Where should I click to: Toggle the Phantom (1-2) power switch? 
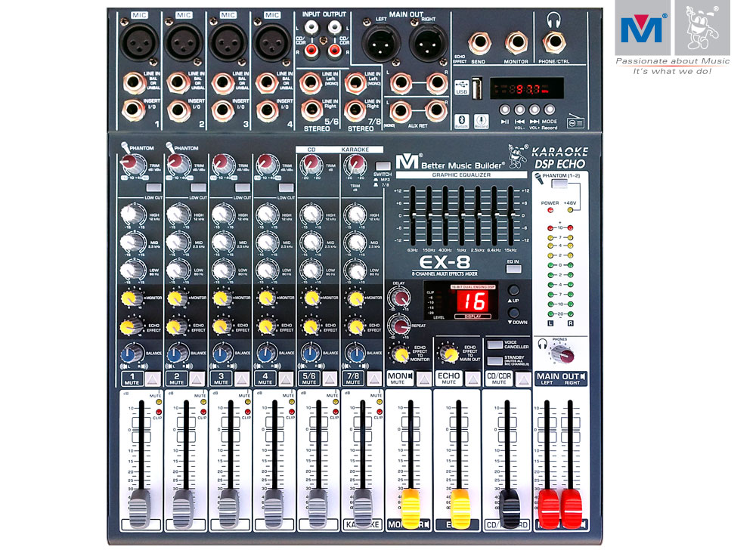point(559,184)
